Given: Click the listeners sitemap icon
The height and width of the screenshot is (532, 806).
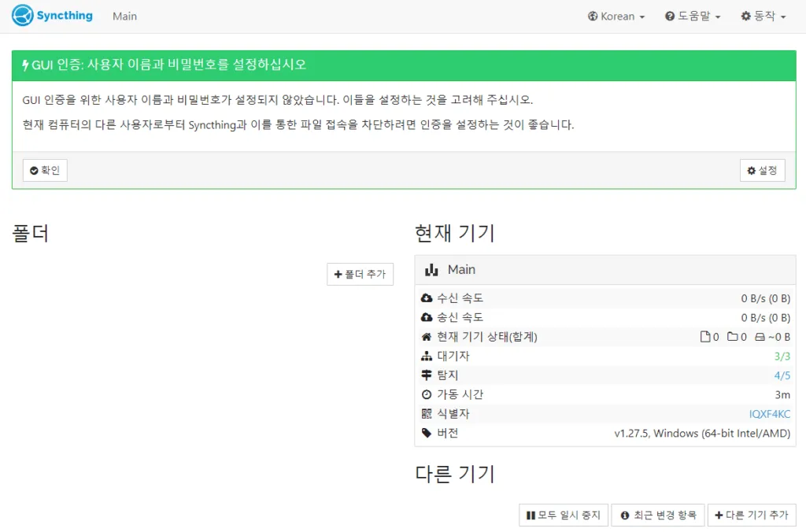Looking at the screenshot, I should coord(427,356).
